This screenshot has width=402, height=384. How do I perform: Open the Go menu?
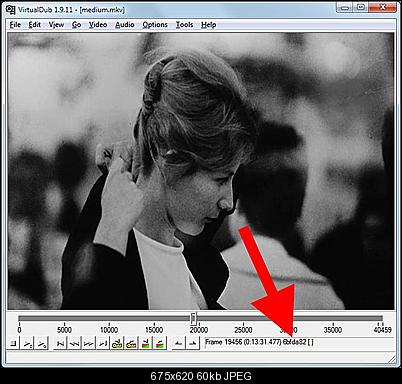pos(77,25)
